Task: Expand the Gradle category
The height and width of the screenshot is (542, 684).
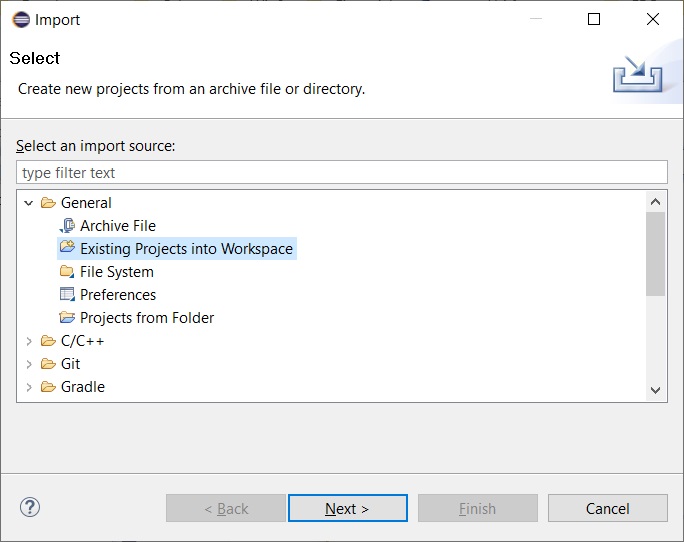Action: pos(29,387)
